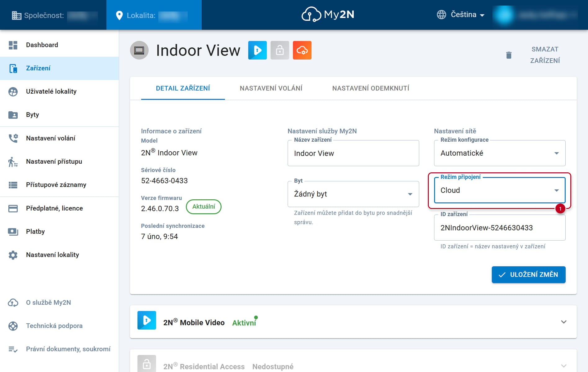
Task: Open the Dashboard icon in sidebar
Action: (13, 45)
